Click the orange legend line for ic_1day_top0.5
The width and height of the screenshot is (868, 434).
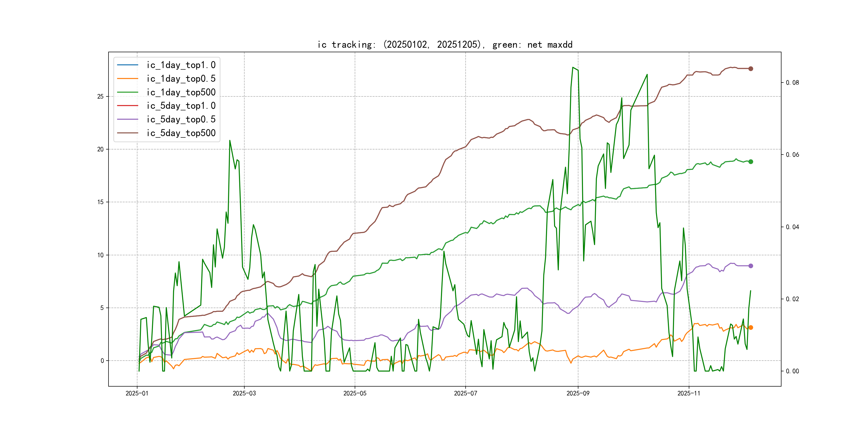coord(128,78)
